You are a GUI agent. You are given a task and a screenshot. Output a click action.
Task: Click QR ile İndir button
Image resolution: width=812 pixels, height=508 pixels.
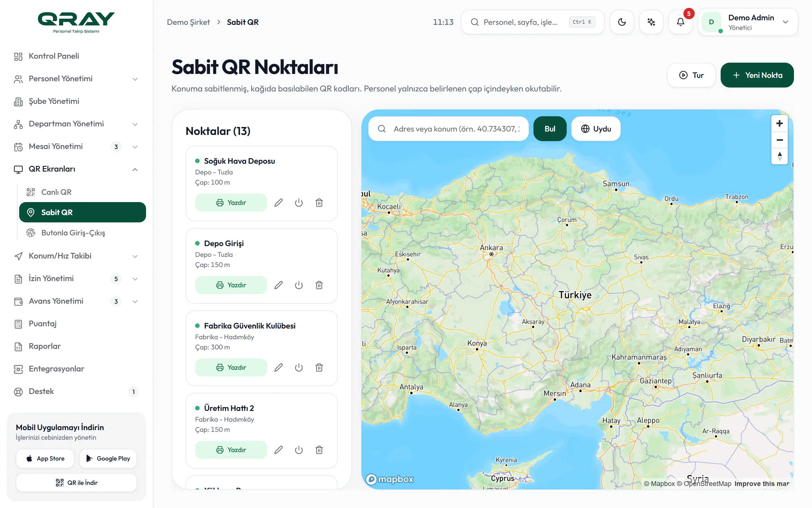pos(76,483)
